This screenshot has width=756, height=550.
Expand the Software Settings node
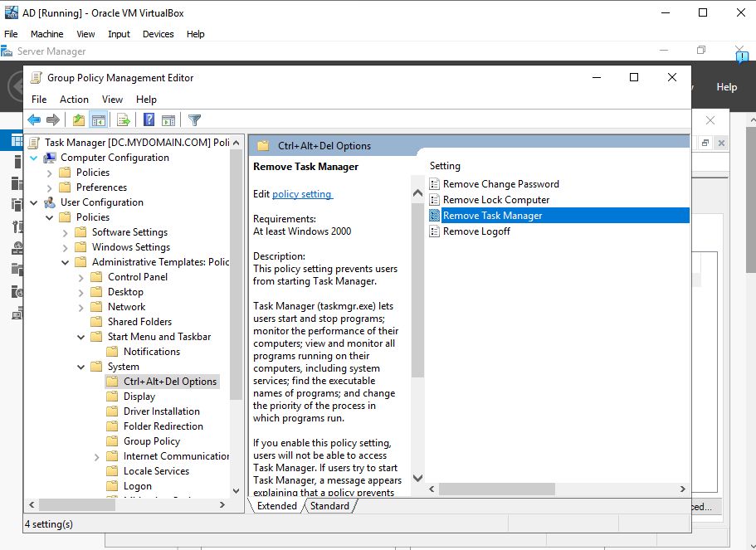[x=65, y=233]
